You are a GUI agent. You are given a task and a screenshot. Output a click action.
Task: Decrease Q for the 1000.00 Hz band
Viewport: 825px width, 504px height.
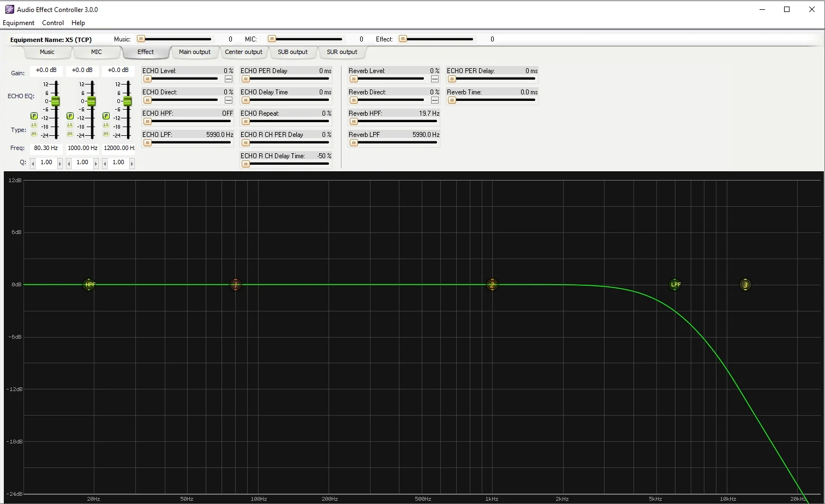pyautogui.click(x=69, y=163)
